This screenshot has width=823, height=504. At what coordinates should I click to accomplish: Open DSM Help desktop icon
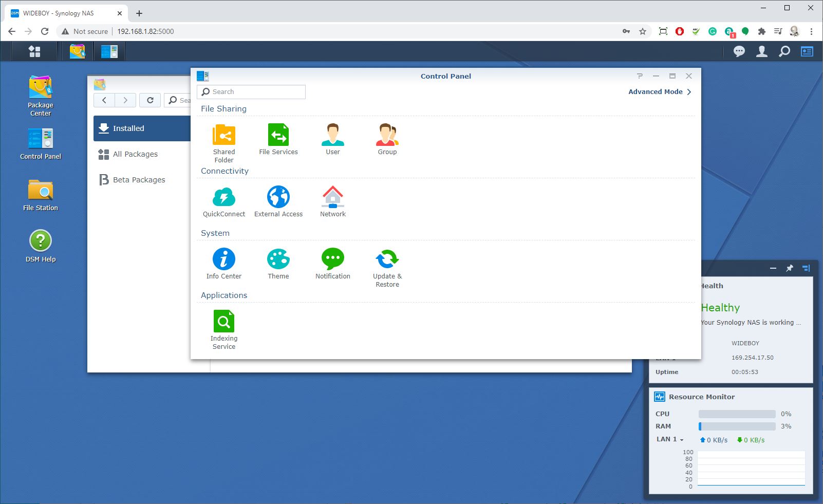coord(41,246)
